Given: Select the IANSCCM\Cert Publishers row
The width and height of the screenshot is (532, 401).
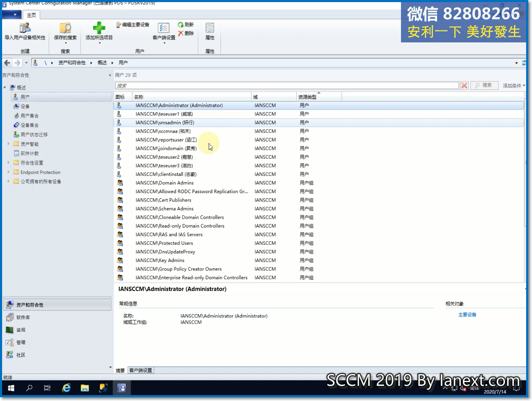Looking at the screenshot, I should pyautogui.click(x=319, y=200).
